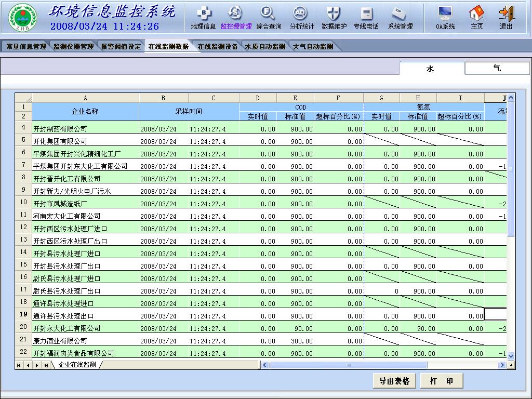
Task: Go to 主页 home icon
Action: [x=476, y=18]
